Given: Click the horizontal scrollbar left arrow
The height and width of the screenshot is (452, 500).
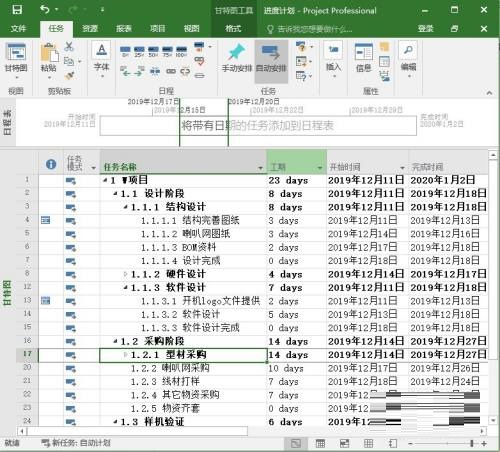Looking at the screenshot, I should (x=22, y=431).
